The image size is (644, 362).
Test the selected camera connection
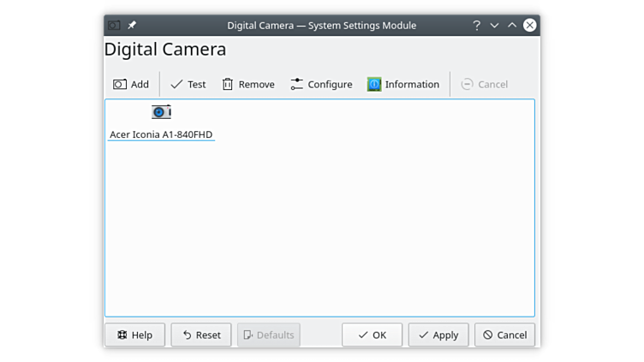(x=188, y=84)
